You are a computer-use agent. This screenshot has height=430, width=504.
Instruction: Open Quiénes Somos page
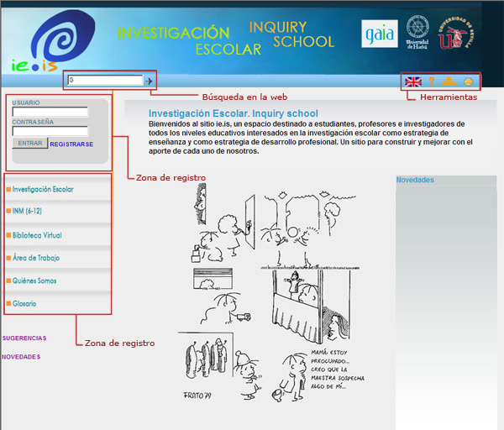point(34,281)
